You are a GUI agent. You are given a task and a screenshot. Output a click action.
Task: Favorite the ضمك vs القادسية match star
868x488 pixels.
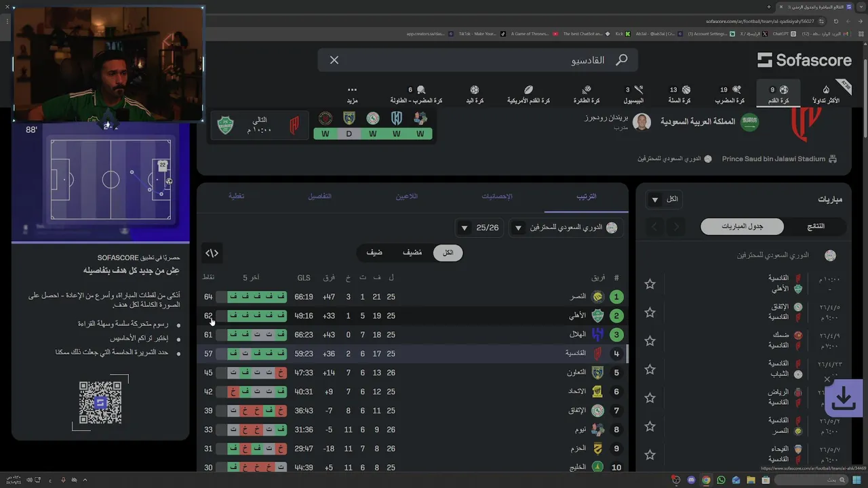tap(650, 341)
